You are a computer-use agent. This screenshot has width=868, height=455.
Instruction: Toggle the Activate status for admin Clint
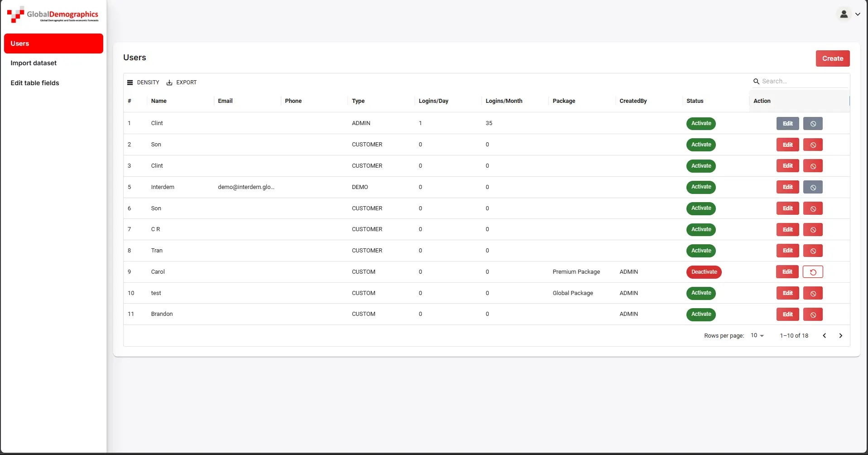[x=701, y=123]
